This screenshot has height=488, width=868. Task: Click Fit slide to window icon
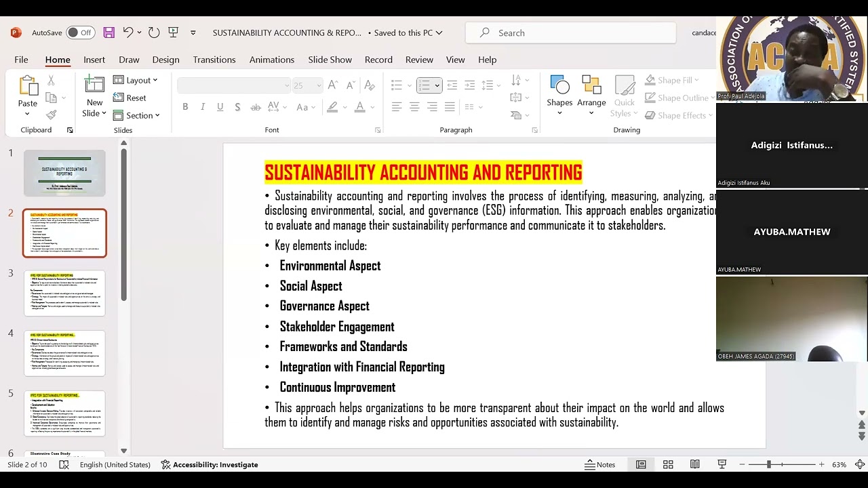(860, 464)
